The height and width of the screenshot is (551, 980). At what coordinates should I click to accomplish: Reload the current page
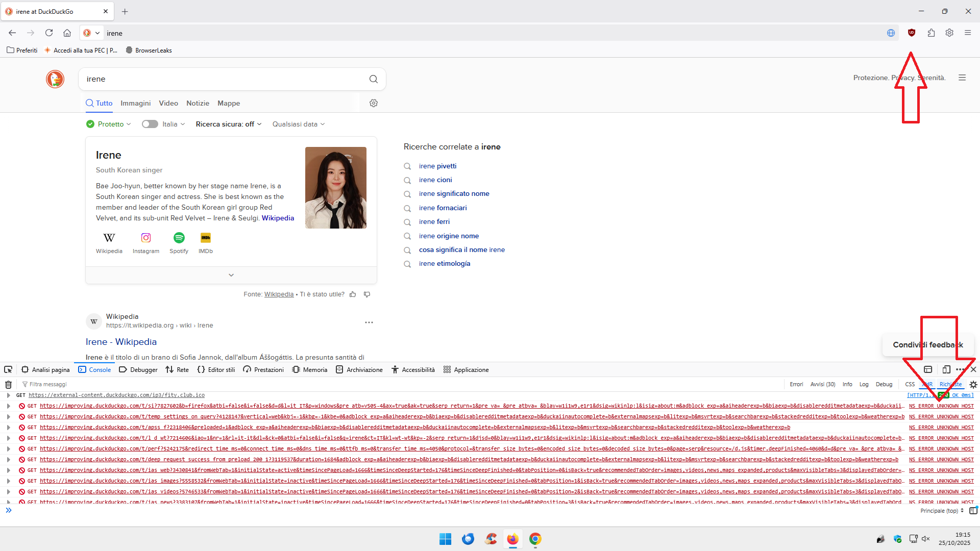49,33
